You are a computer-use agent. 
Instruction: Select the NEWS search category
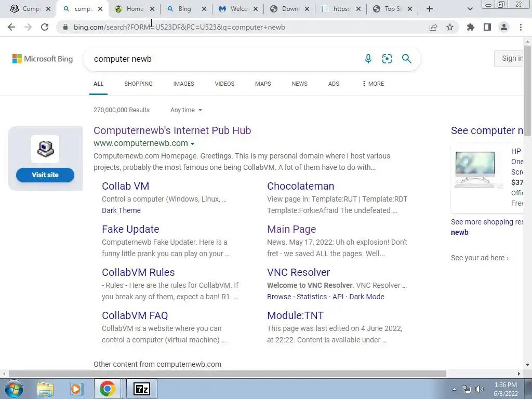coord(300,84)
